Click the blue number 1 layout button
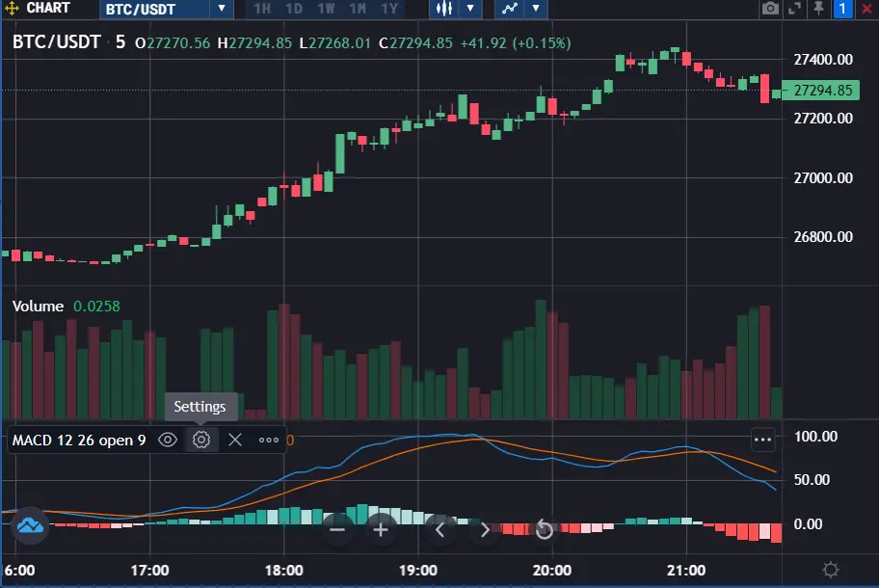This screenshot has width=879, height=588. pos(842,9)
